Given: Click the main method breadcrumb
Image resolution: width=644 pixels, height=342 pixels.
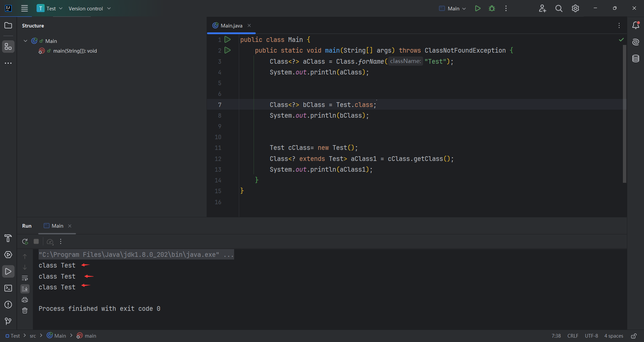Looking at the screenshot, I should click(x=87, y=336).
